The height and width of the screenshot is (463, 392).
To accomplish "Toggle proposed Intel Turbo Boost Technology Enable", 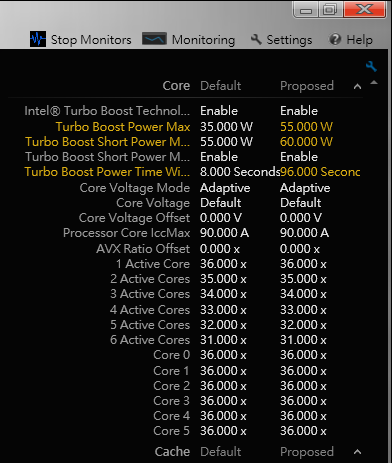I will click(299, 111).
